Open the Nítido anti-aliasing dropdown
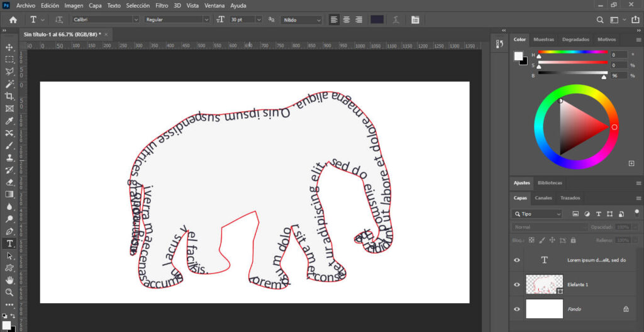Viewport: 644px width, 332px height. pos(319,19)
